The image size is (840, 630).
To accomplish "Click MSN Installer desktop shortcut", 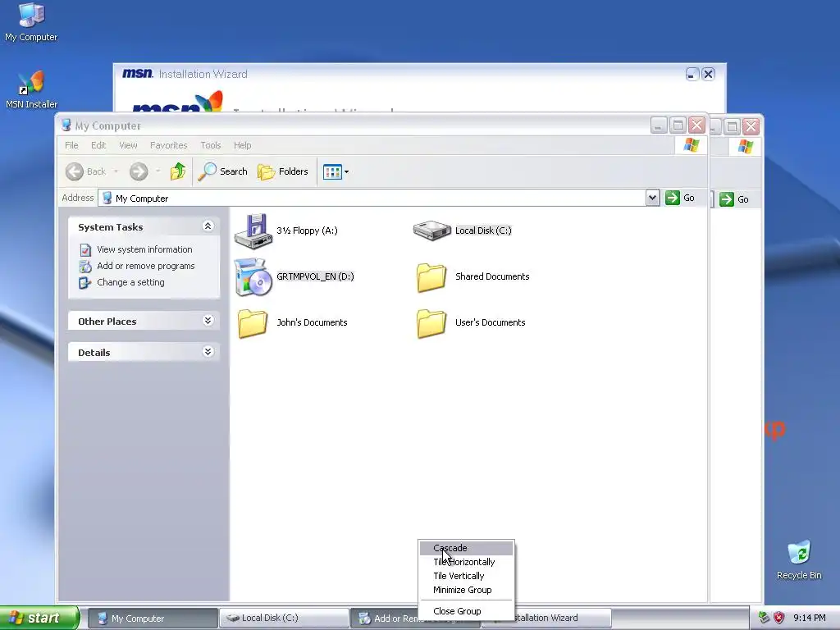I will pyautogui.click(x=31, y=83).
